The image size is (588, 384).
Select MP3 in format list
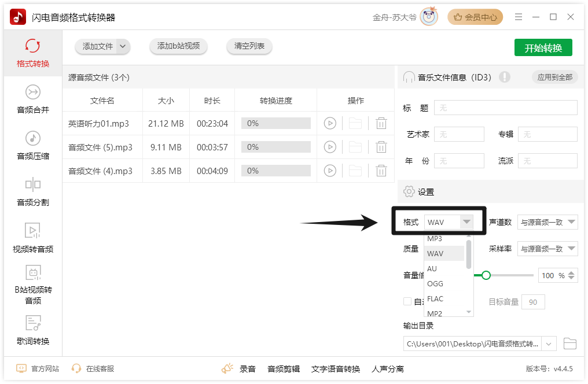pyautogui.click(x=444, y=239)
